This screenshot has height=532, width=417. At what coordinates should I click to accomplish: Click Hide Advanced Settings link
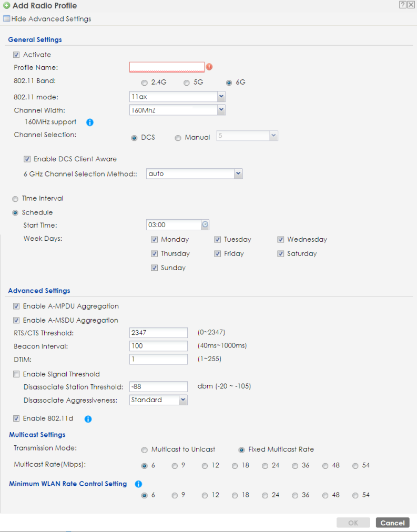(x=51, y=19)
